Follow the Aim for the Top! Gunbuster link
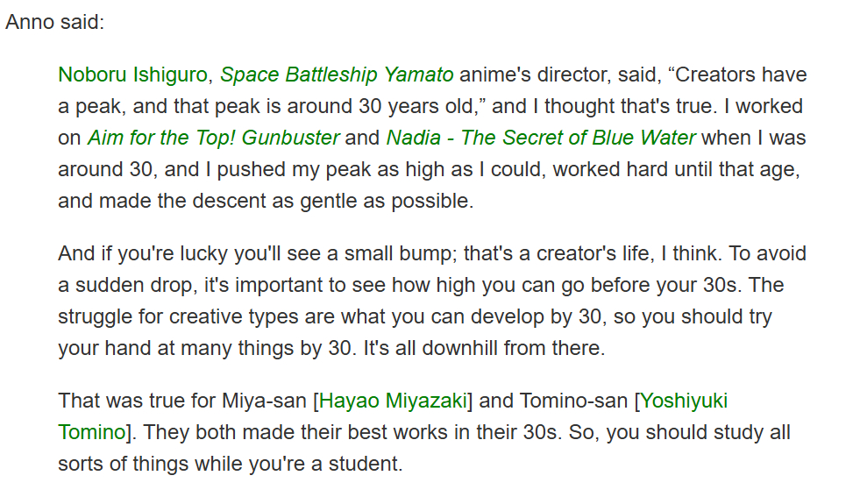Viewport: 860px width, 504px height. (x=213, y=138)
